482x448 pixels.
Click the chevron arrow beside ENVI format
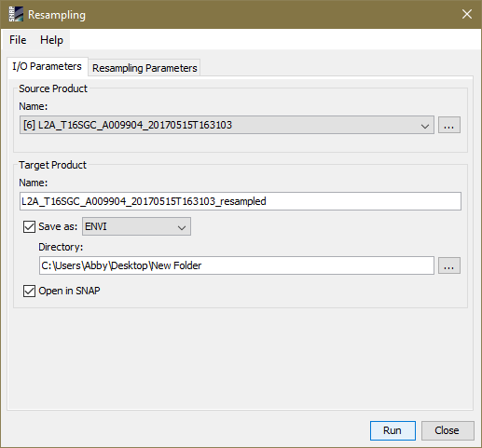[182, 227]
